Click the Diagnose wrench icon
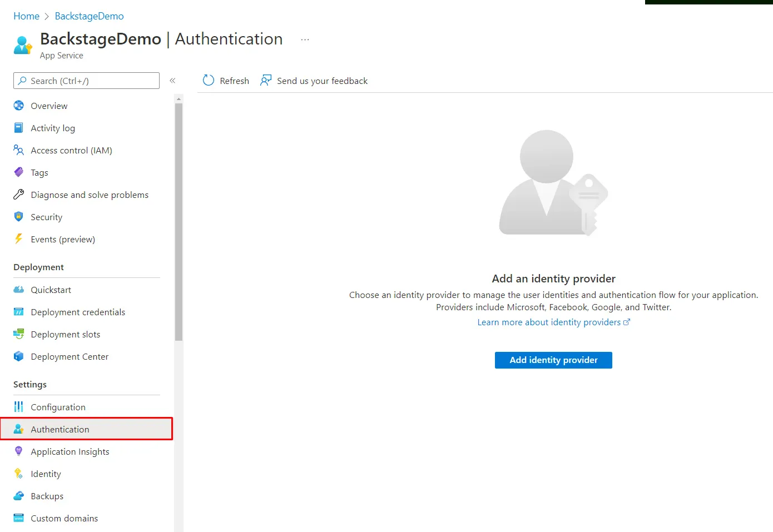Image resolution: width=773 pixels, height=532 pixels. (19, 195)
